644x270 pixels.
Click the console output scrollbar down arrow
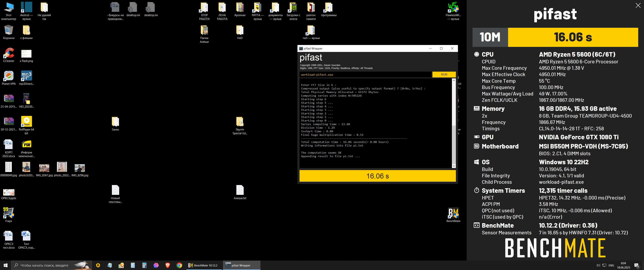click(x=454, y=166)
